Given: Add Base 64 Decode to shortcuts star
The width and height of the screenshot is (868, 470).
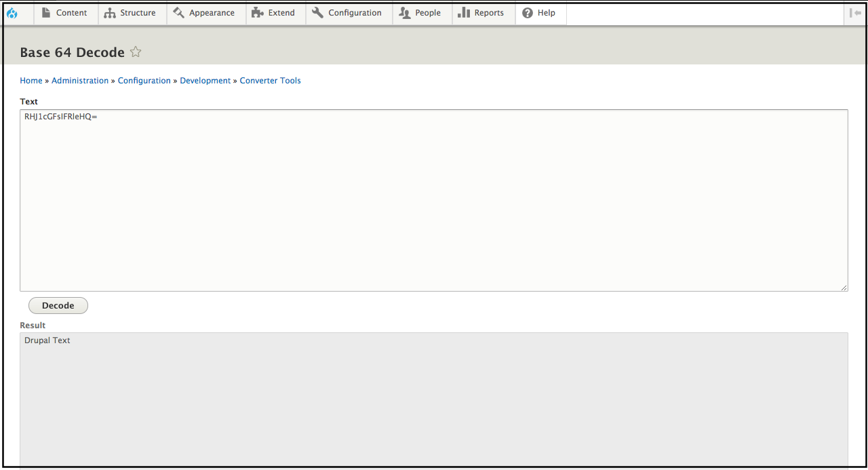Looking at the screenshot, I should click(x=136, y=52).
